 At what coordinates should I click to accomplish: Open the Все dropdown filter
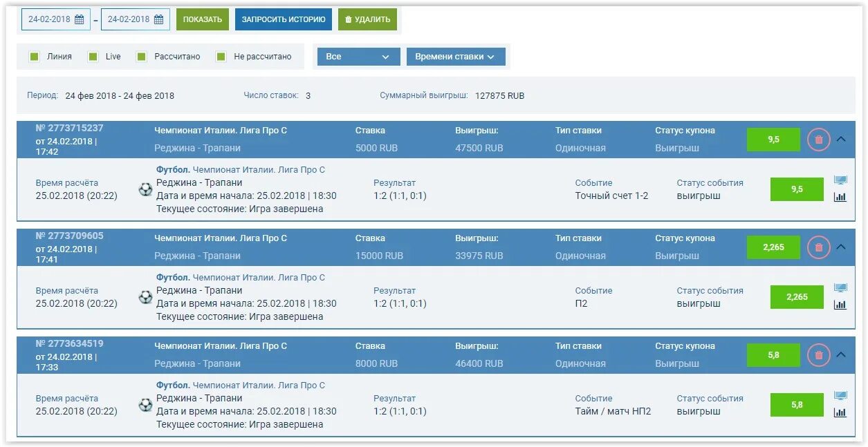coord(358,57)
